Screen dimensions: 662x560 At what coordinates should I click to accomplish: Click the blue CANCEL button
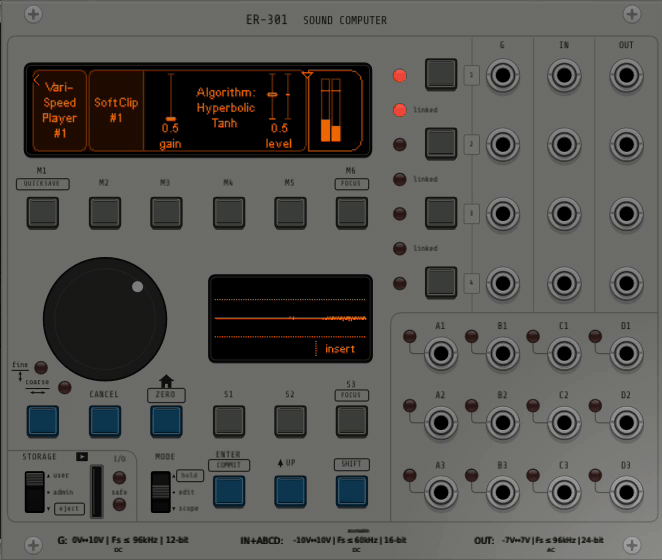(105, 421)
